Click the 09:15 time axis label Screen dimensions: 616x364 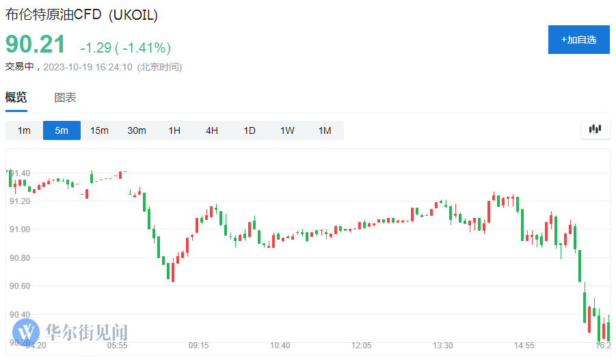coord(199,346)
